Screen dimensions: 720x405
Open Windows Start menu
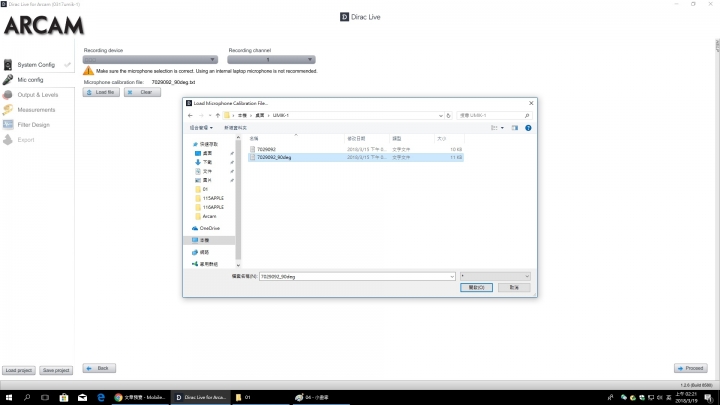pyautogui.click(x=8, y=398)
